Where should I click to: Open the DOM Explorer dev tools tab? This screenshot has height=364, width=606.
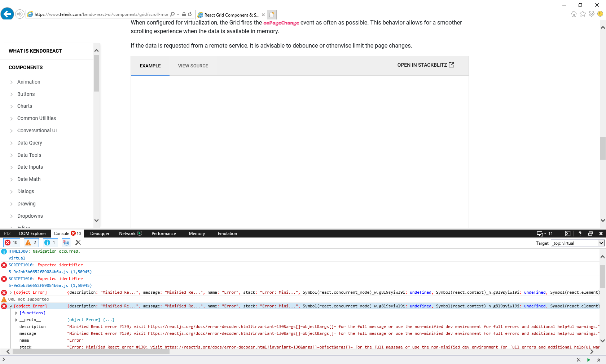point(32,234)
